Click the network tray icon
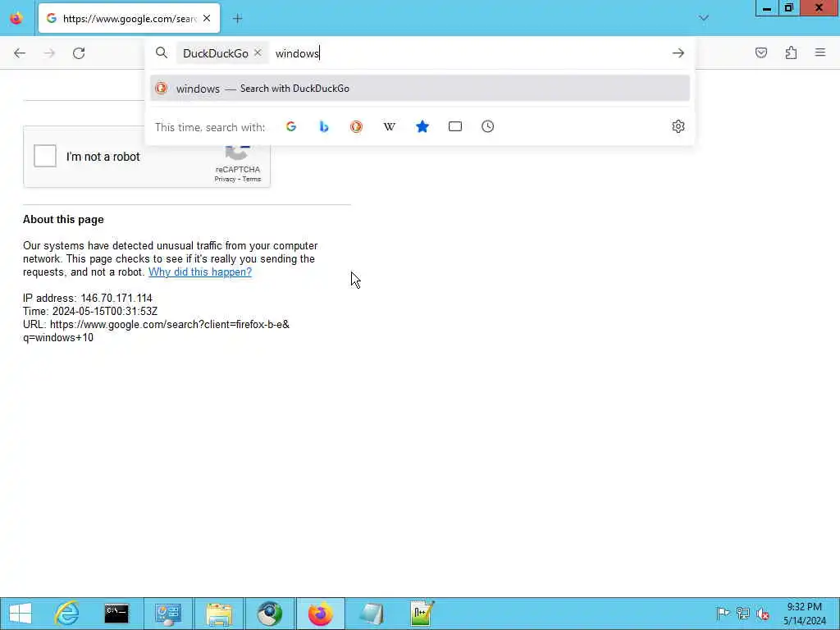Viewport: 840px width, 630px height. tap(742, 613)
